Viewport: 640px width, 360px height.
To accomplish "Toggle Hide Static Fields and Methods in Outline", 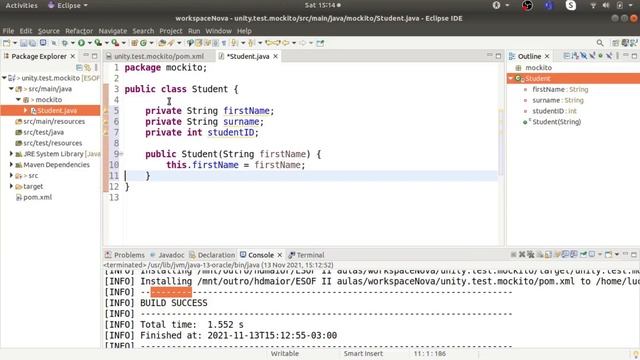I will [x=592, y=56].
